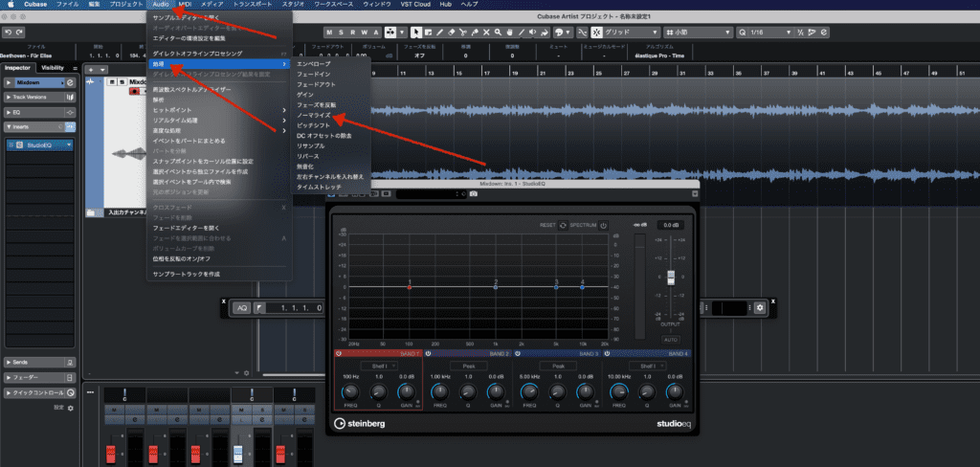The image size is (980, 467).
Task: Toggle the global Solo S toolbar button
Action: tap(341, 32)
